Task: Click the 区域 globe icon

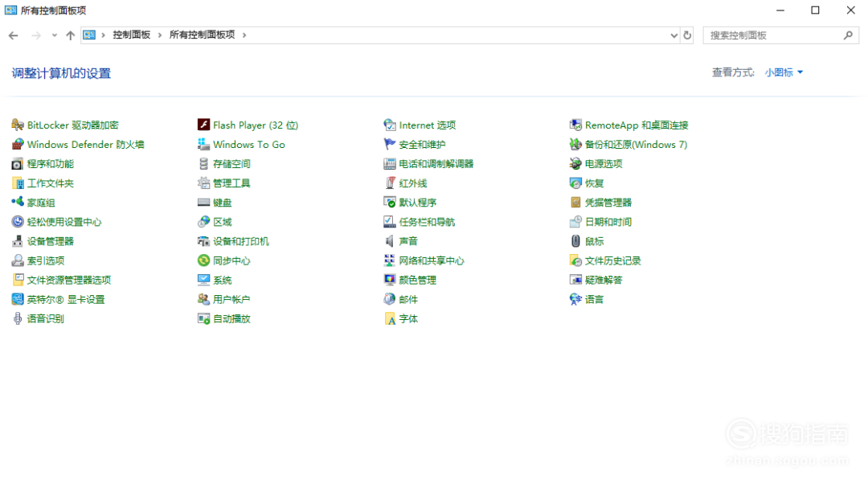Action: (203, 222)
